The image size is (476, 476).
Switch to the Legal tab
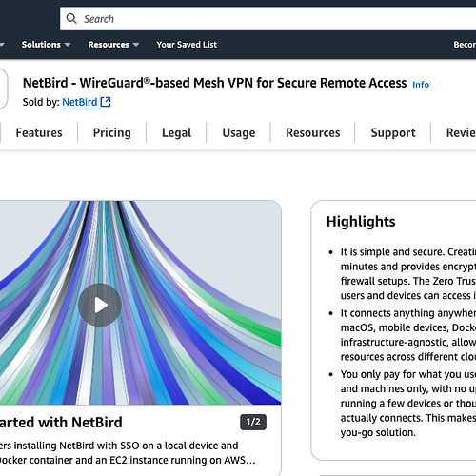(x=176, y=132)
